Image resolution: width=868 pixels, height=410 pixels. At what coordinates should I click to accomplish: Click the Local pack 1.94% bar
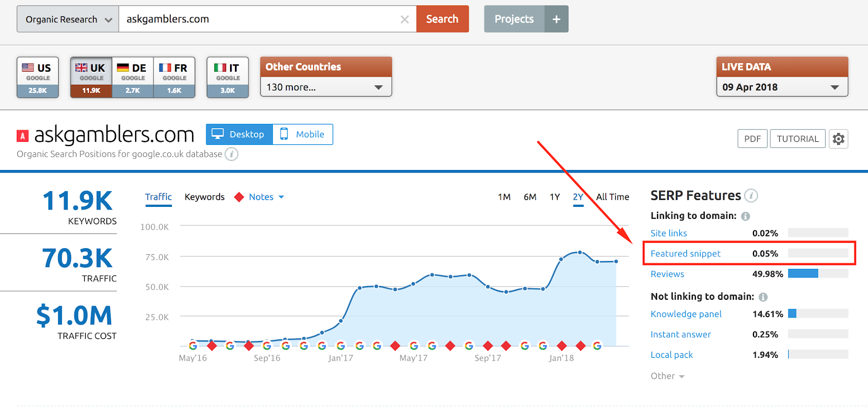pos(818,354)
